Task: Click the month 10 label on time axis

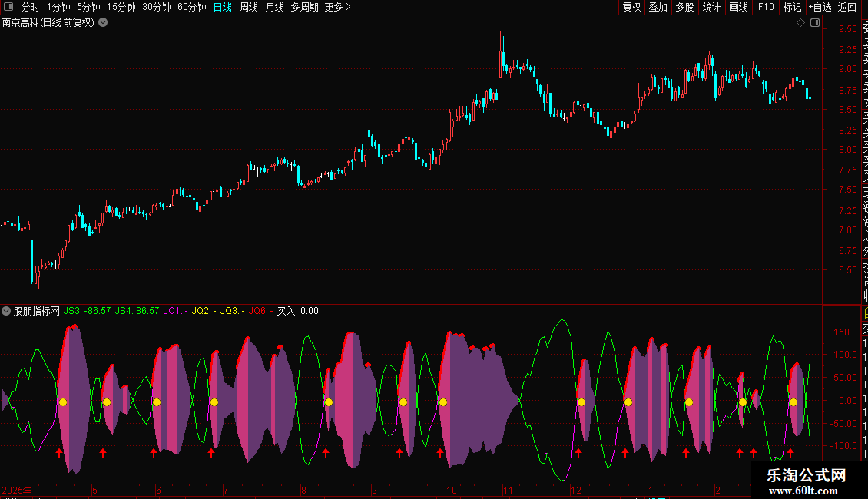Action: [x=452, y=491]
